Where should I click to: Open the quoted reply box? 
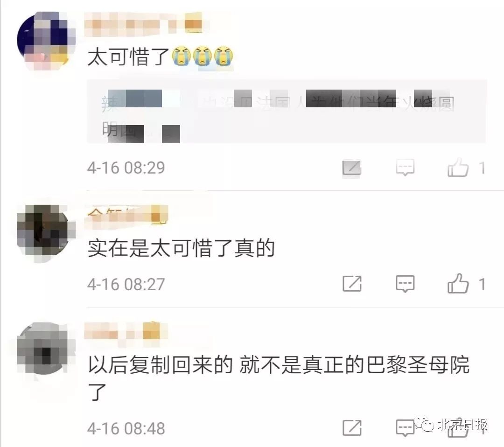pyautogui.click(x=287, y=111)
